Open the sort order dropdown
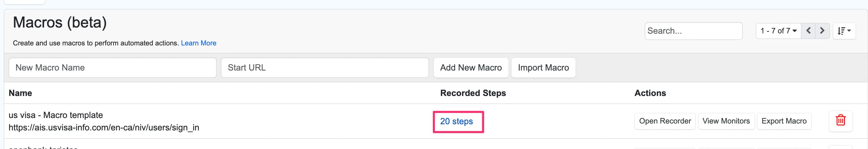 pos(844,31)
